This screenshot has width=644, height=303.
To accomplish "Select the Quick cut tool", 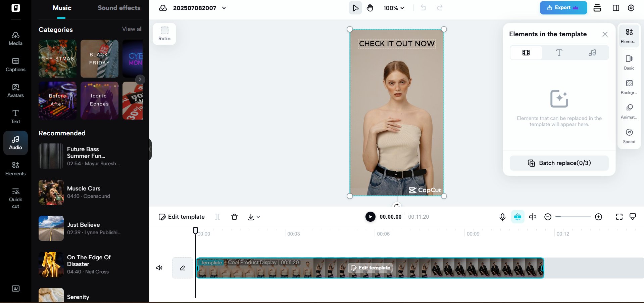I will pos(15,198).
